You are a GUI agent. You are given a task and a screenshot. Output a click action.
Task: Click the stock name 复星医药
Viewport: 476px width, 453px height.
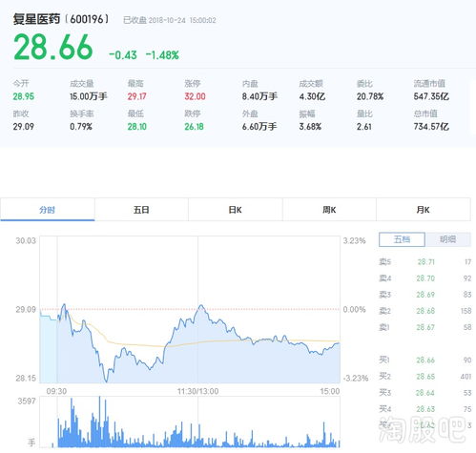[36, 19]
